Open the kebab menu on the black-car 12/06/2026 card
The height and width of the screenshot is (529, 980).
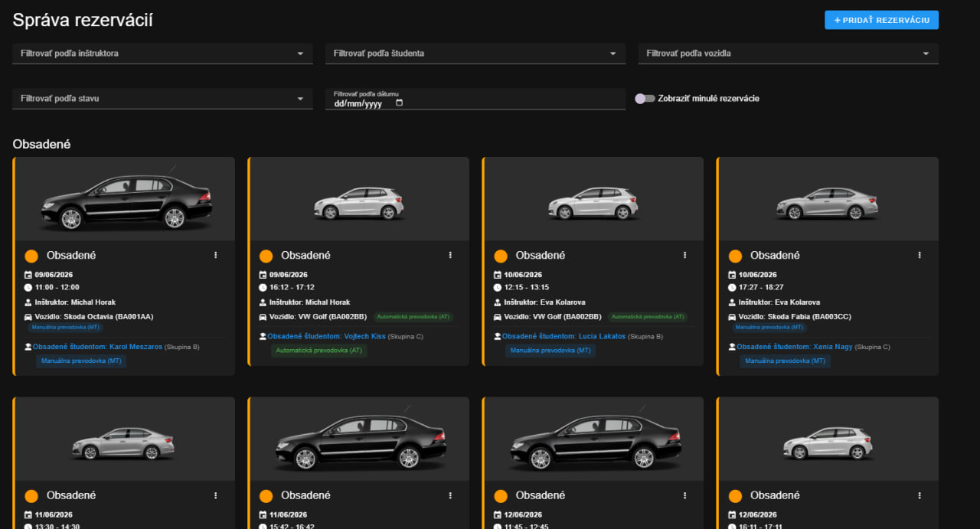pyautogui.click(x=685, y=495)
